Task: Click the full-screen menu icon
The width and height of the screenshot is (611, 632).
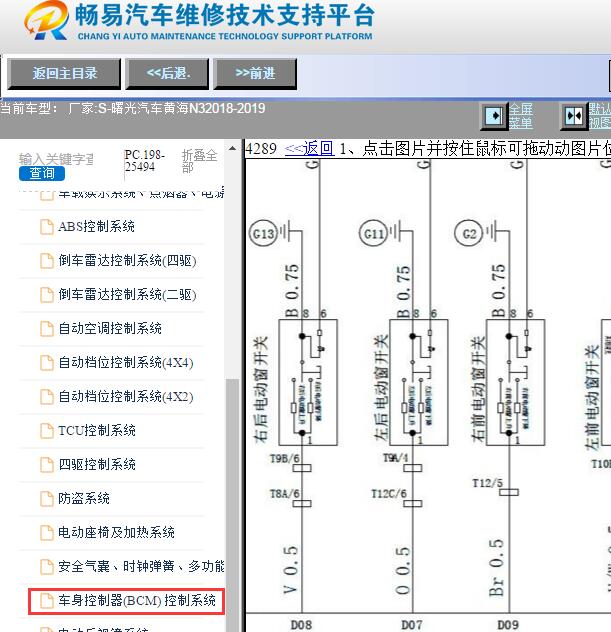Action: [493, 116]
